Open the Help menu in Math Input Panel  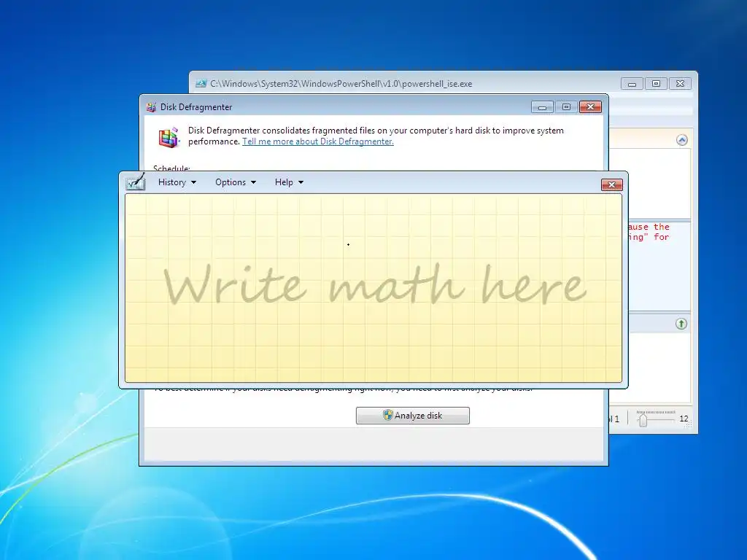(289, 182)
